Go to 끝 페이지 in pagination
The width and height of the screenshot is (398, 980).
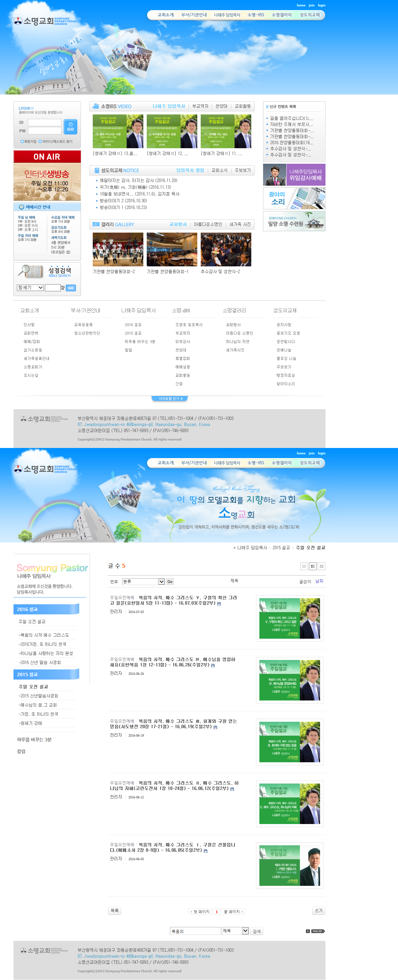tap(233, 912)
